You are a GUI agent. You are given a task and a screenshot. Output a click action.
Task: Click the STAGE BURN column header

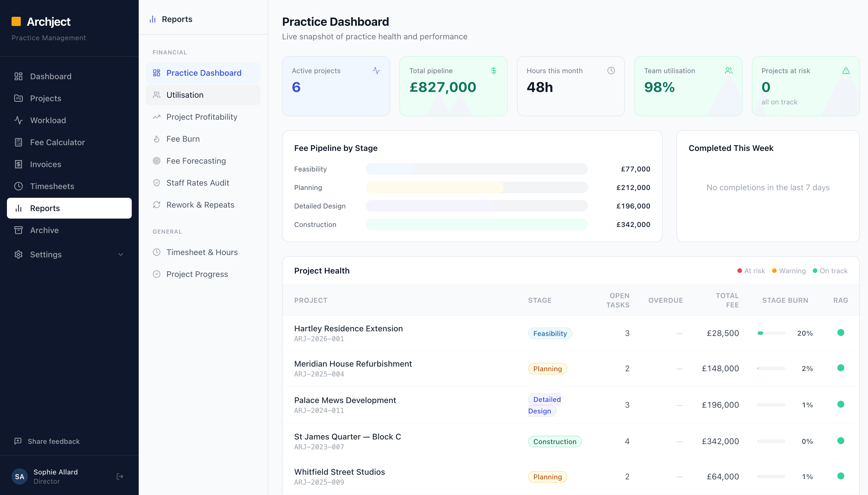tap(785, 300)
